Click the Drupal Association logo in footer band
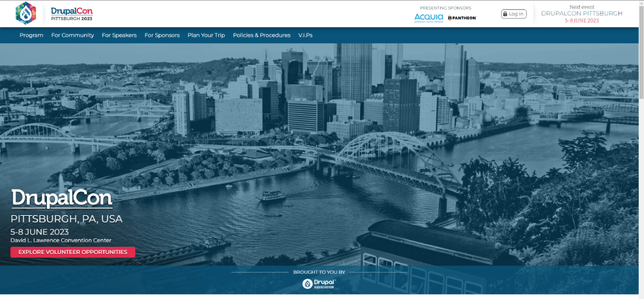The height and width of the screenshot is (299, 644). click(x=319, y=284)
